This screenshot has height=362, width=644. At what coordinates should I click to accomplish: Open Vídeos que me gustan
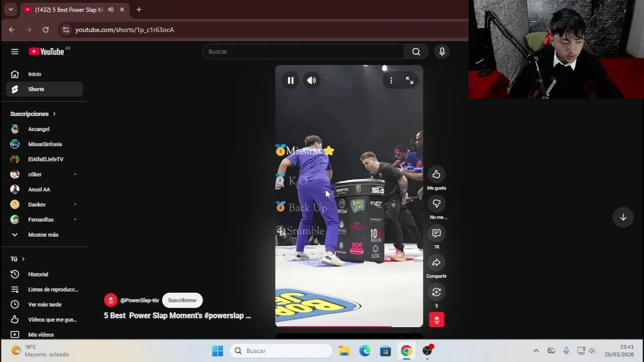[44, 320]
